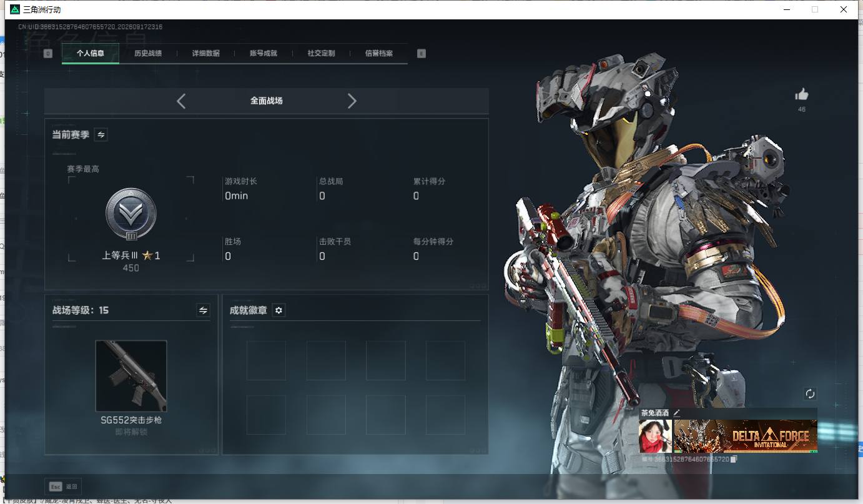
Task: Select the 账号成就 tab
Action: (x=264, y=53)
